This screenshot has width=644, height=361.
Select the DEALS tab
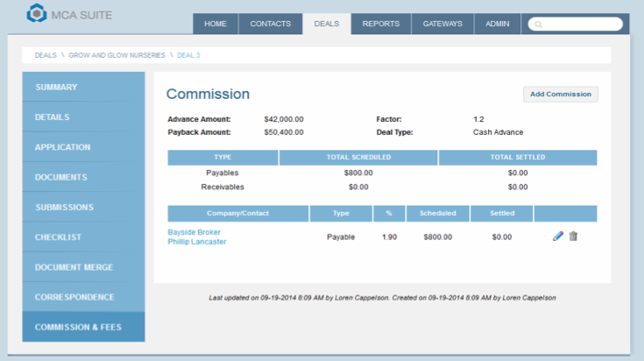click(327, 24)
